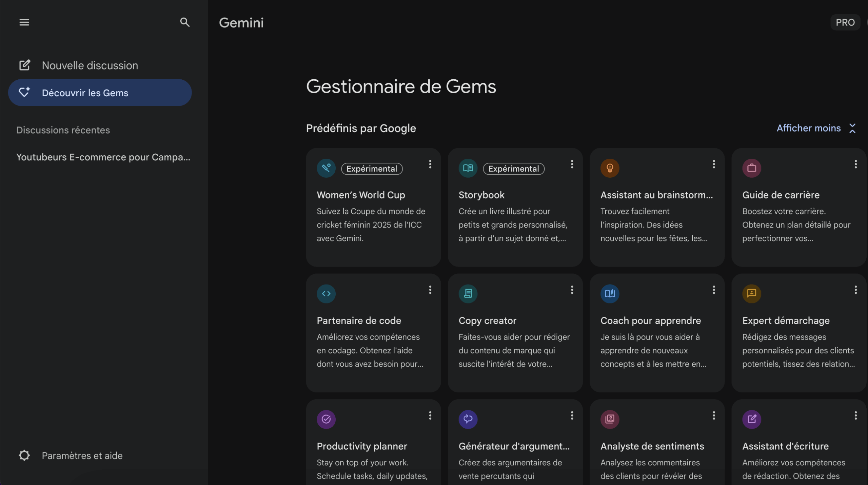Open the options menu on Productivity planner
The height and width of the screenshot is (485, 868).
click(x=430, y=415)
